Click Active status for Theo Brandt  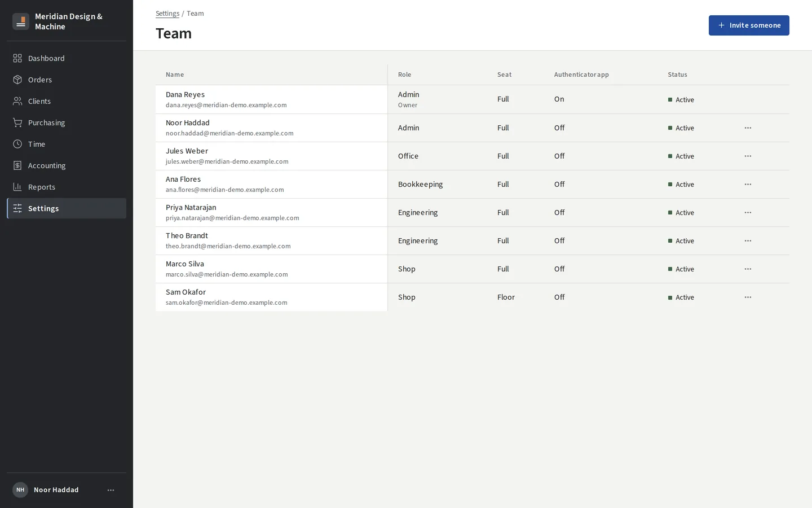pyautogui.click(x=681, y=241)
